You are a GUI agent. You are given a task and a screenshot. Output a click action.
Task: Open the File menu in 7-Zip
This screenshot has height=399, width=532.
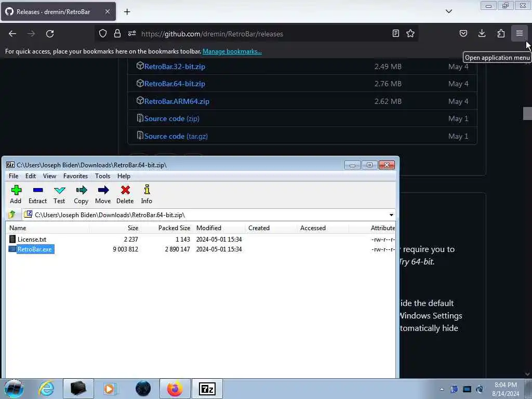pos(14,176)
